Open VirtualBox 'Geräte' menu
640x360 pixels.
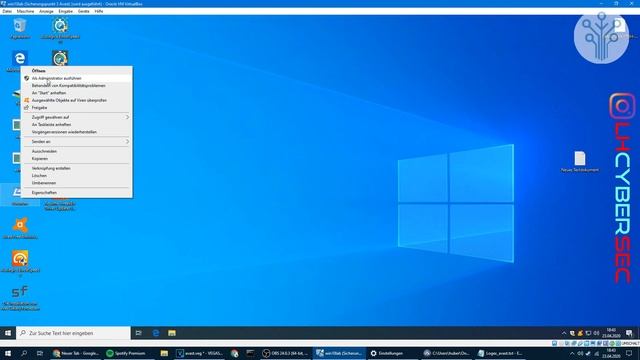[83, 11]
